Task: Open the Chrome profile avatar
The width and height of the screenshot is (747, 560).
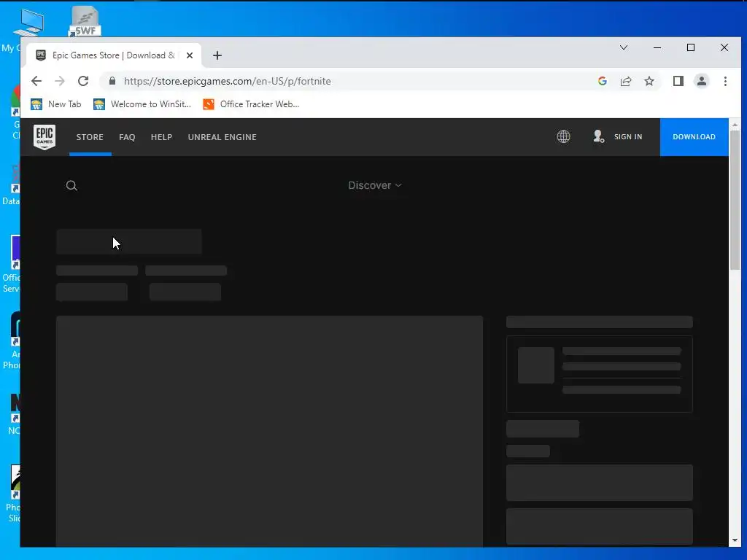Action: [701, 81]
